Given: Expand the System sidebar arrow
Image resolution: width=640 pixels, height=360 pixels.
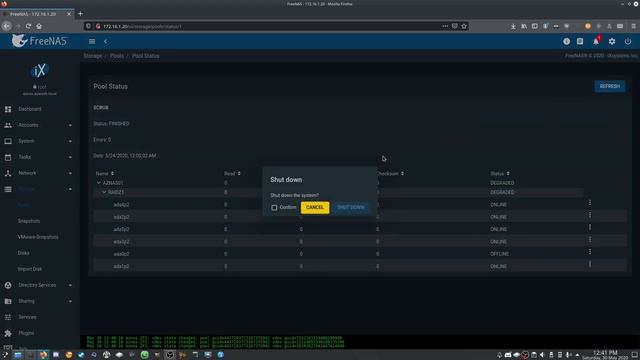Looking at the screenshot, I should (x=70, y=141).
